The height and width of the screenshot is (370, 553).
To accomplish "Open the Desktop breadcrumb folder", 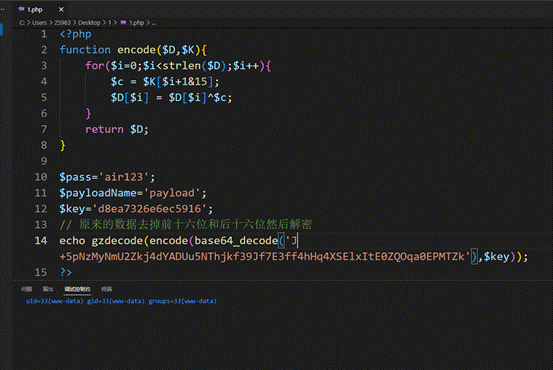I will pyautogui.click(x=89, y=23).
